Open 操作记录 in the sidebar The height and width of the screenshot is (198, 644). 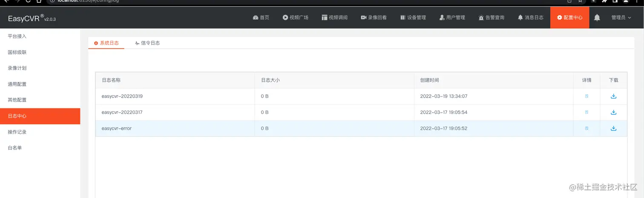(40, 132)
